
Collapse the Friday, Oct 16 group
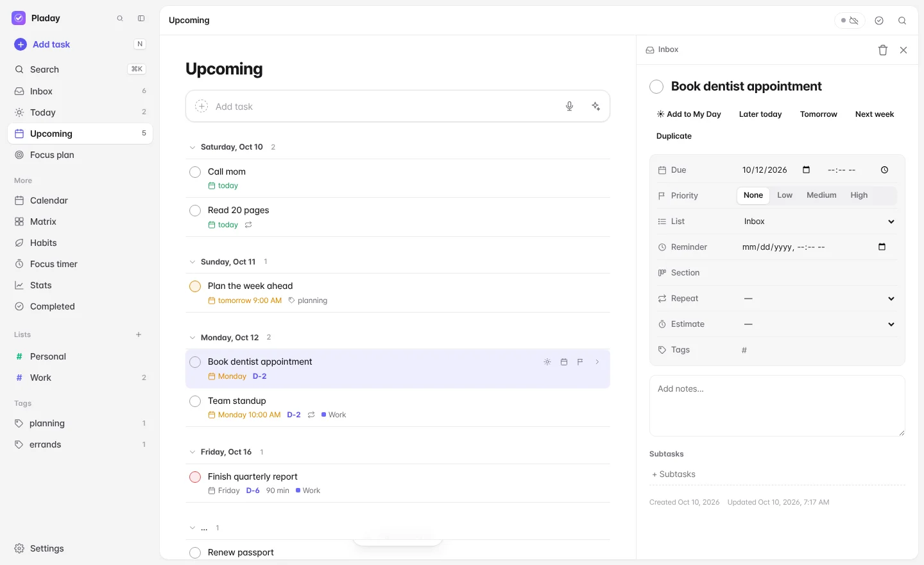pyautogui.click(x=193, y=452)
